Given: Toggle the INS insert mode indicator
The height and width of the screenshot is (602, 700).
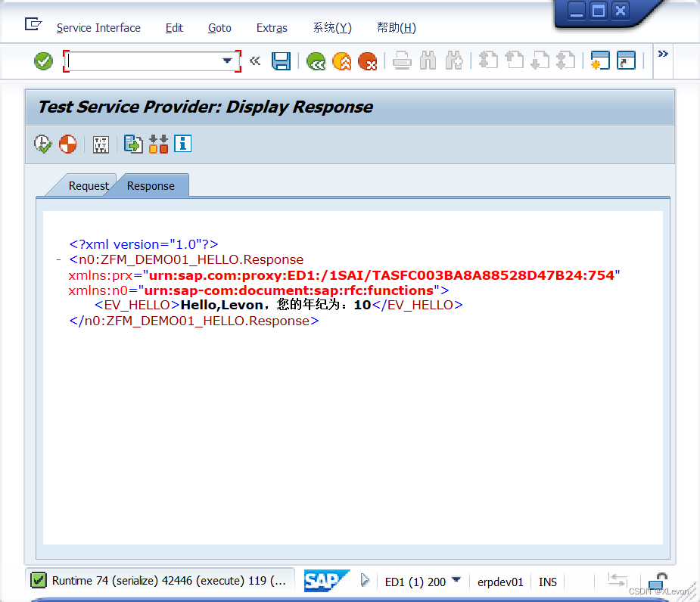Looking at the screenshot, I should tap(547, 582).
